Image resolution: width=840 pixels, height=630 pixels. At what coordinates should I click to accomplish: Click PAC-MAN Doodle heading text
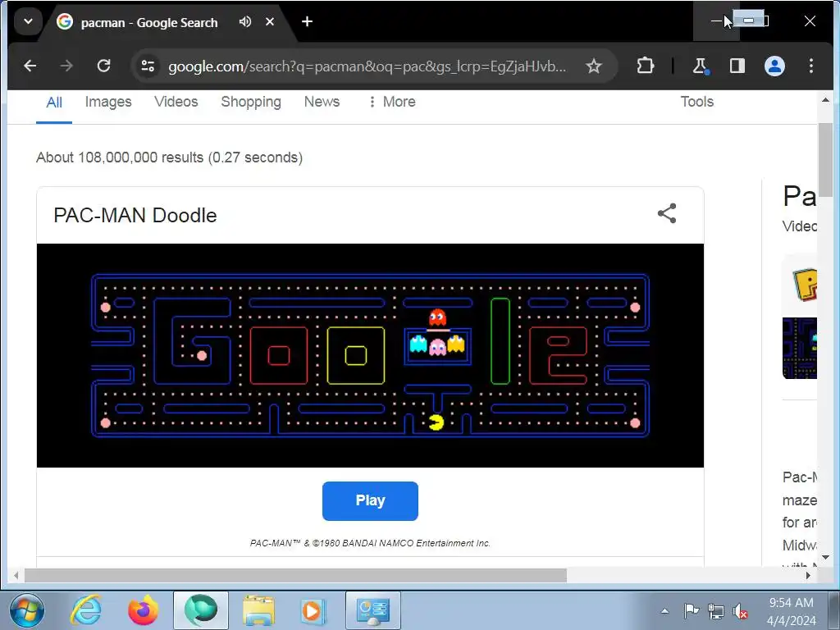(x=135, y=216)
